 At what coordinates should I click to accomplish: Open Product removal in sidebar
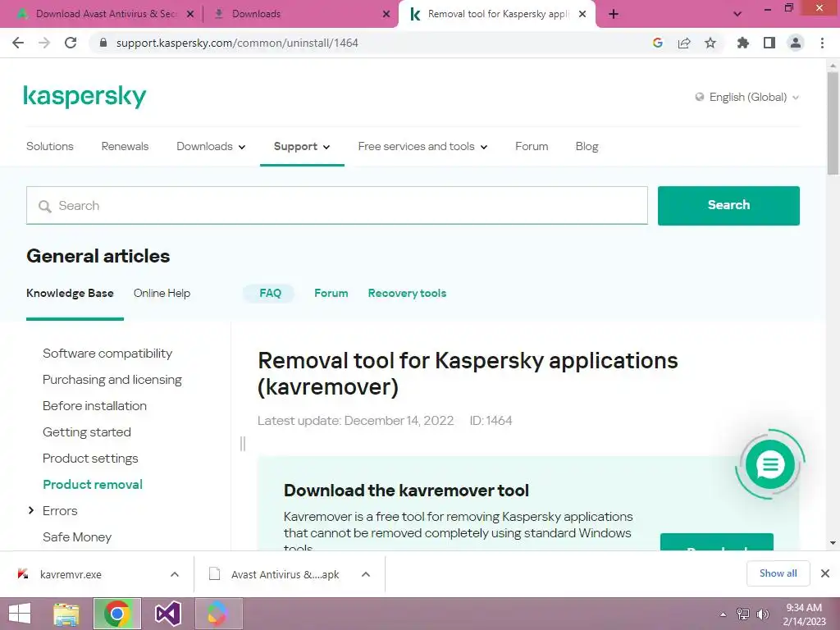(x=93, y=484)
